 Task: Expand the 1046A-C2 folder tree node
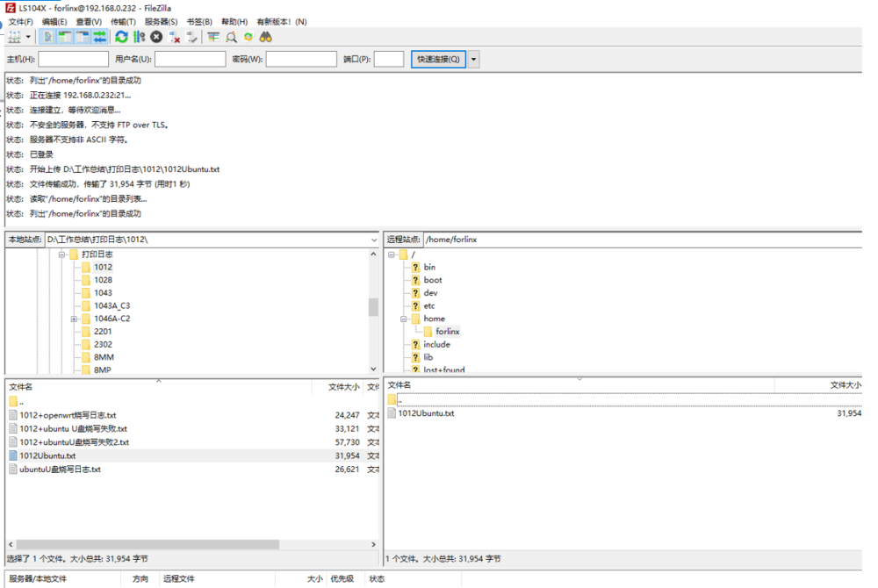pos(75,319)
